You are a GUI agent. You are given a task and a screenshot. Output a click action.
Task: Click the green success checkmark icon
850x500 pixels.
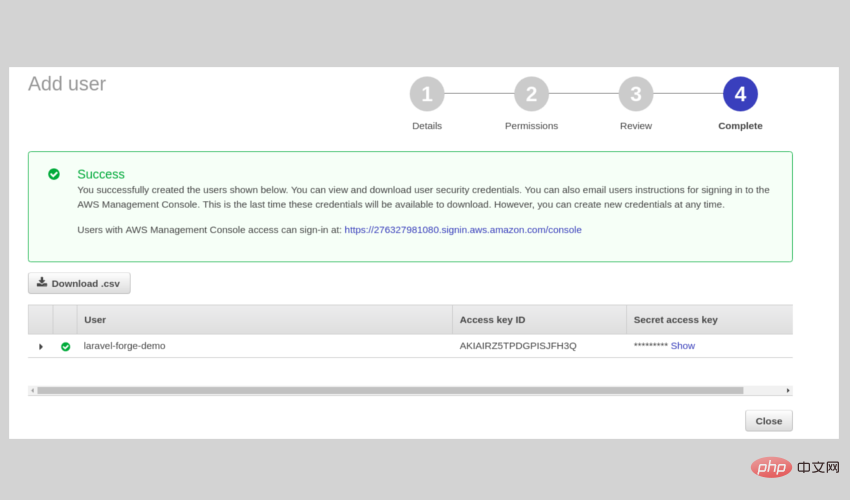click(x=54, y=174)
